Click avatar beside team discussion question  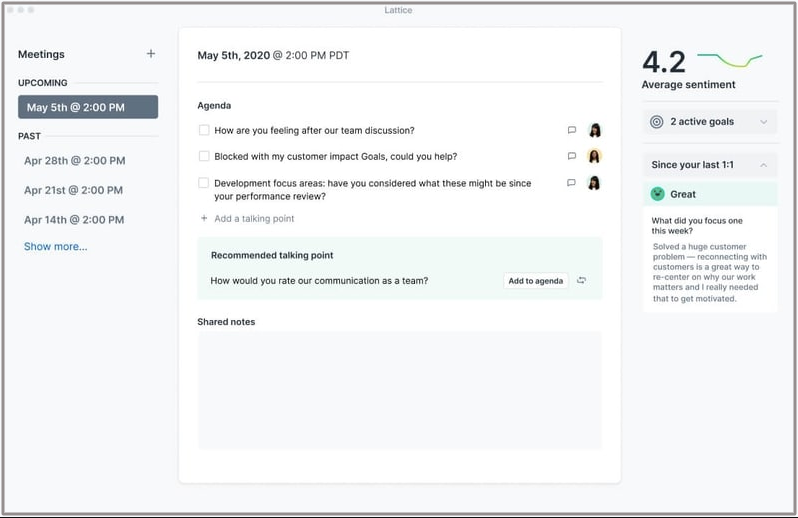(x=594, y=130)
